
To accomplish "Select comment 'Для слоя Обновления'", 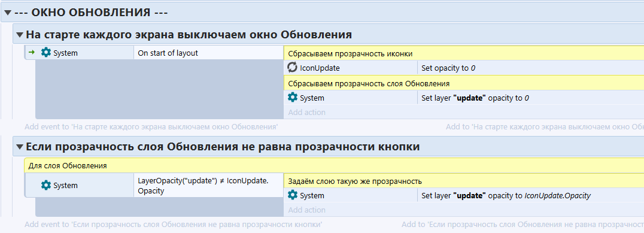I will point(334,165).
